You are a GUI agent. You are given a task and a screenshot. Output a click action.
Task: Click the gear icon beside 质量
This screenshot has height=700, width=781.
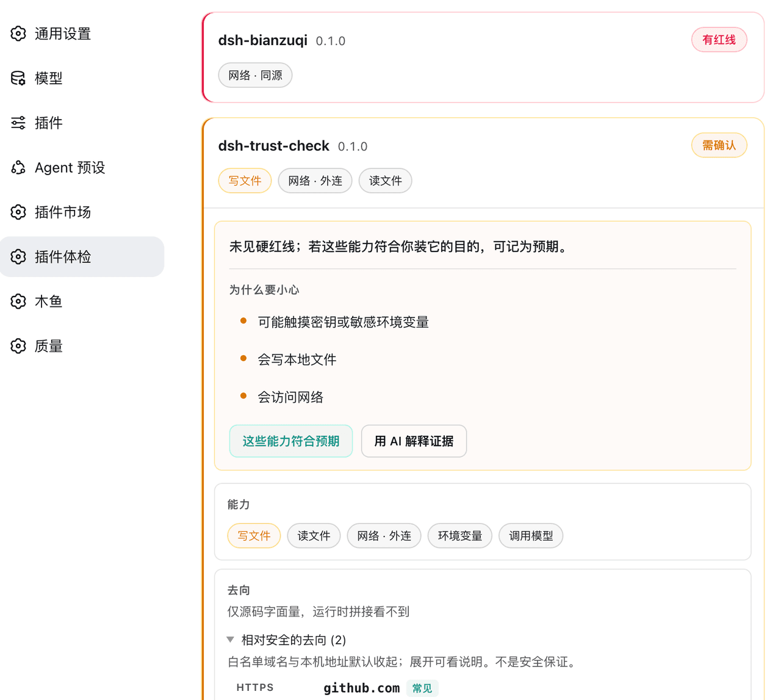click(18, 346)
